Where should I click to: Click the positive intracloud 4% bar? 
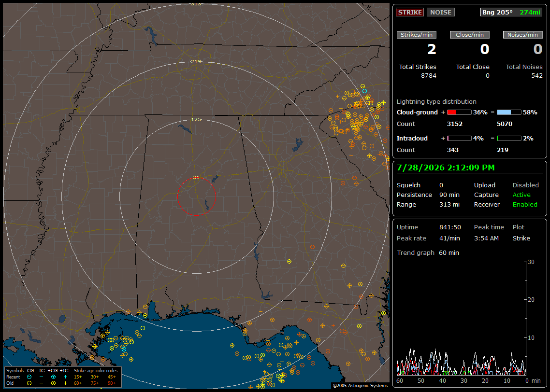pos(459,139)
